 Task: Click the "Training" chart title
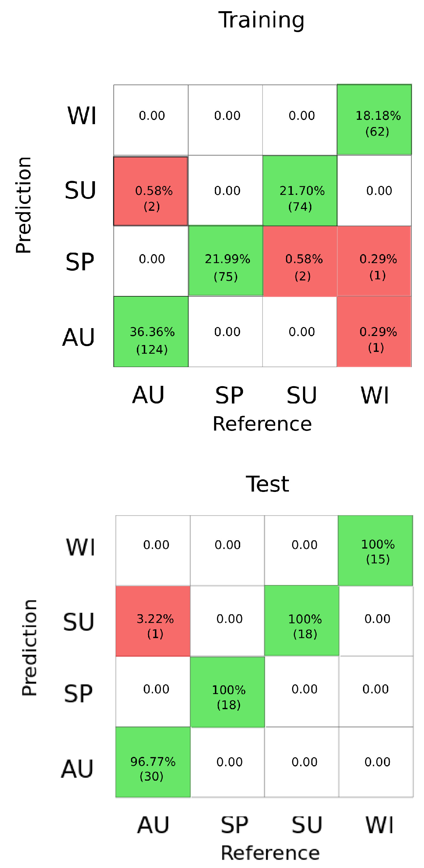[x=261, y=20]
